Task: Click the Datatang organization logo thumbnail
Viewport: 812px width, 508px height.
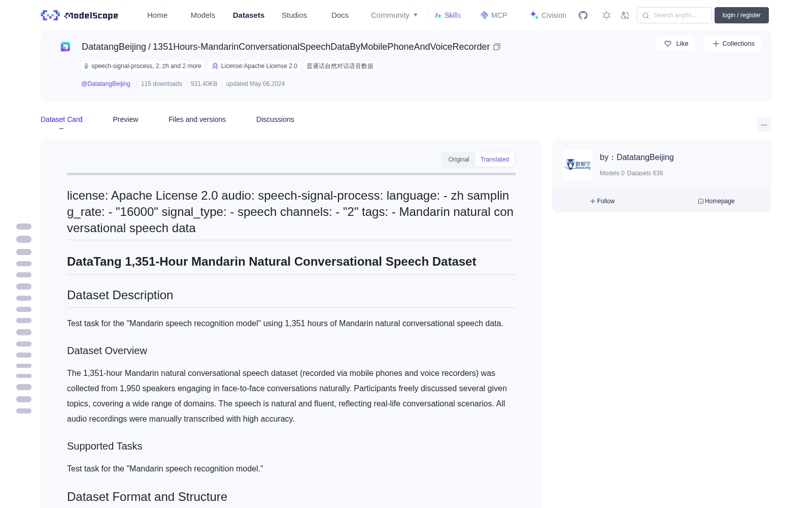Action: coord(578,165)
